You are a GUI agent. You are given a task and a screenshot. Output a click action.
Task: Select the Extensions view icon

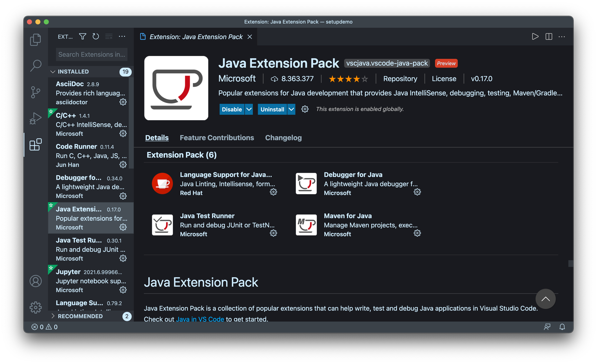point(36,145)
